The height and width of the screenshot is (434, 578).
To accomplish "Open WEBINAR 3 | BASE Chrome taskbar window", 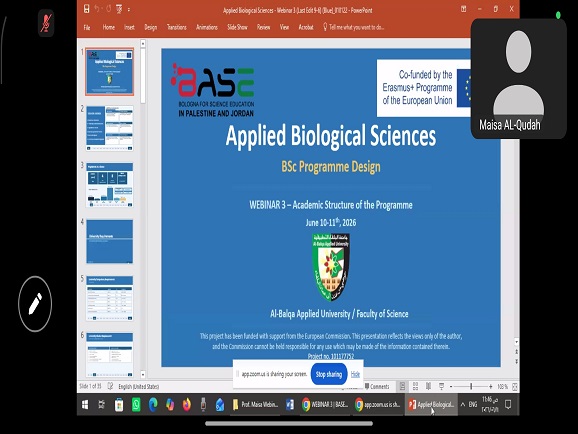I will pos(325,405).
